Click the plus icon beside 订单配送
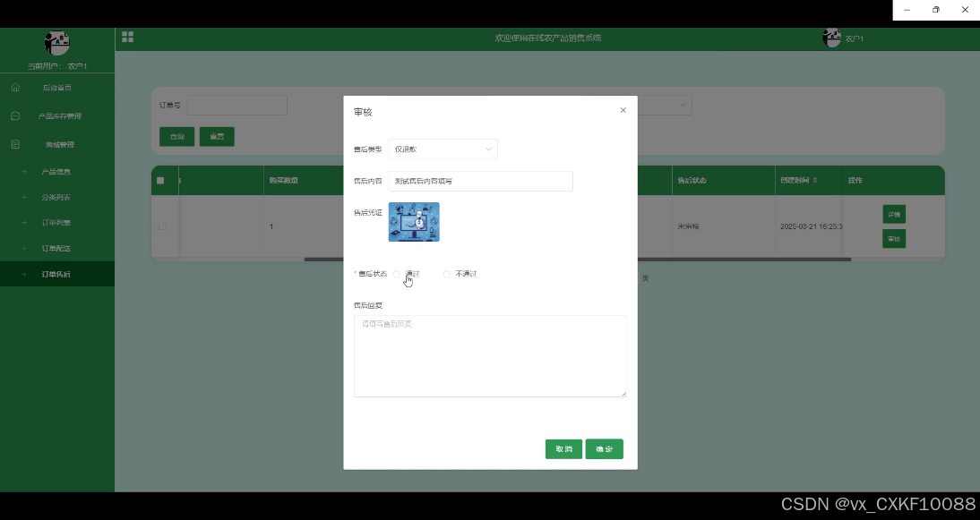980x520 pixels. (x=24, y=249)
